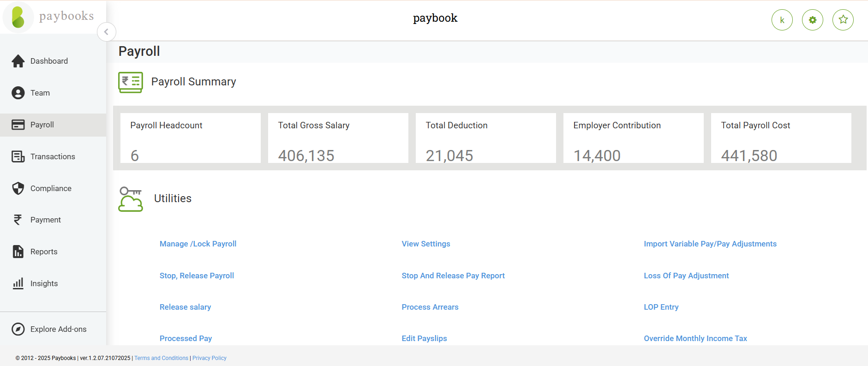The height and width of the screenshot is (366, 868).
Task: Open the Manage /Lock Payroll link
Action: tap(198, 244)
